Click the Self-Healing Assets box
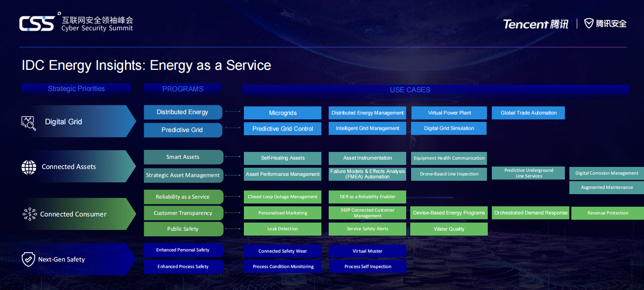The height and width of the screenshot is (290, 644). [282, 158]
